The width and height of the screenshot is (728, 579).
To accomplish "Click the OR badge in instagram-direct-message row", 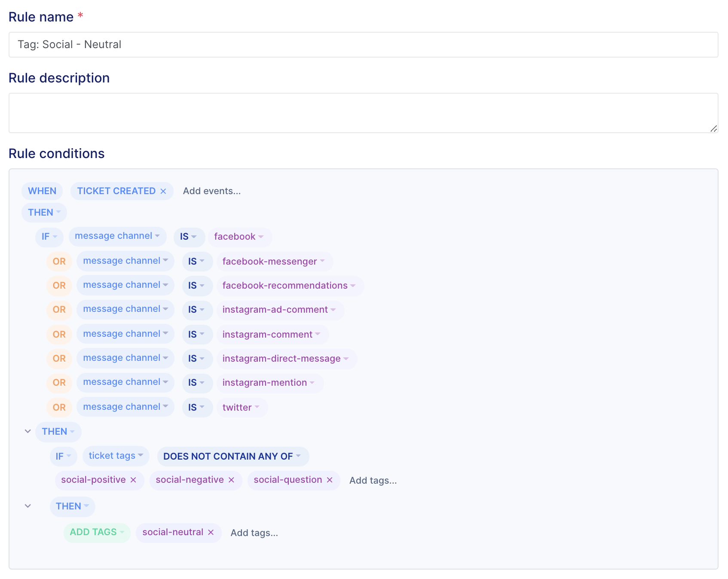I will pyautogui.click(x=59, y=359).
